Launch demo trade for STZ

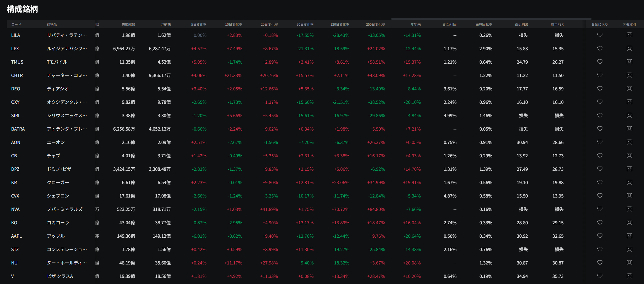point(629,249)
